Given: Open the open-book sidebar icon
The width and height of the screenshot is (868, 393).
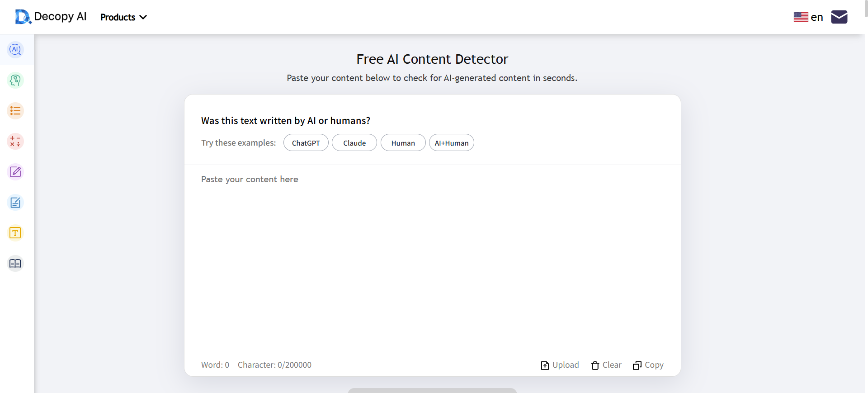Looking at the screenshot, I should 15,263.
